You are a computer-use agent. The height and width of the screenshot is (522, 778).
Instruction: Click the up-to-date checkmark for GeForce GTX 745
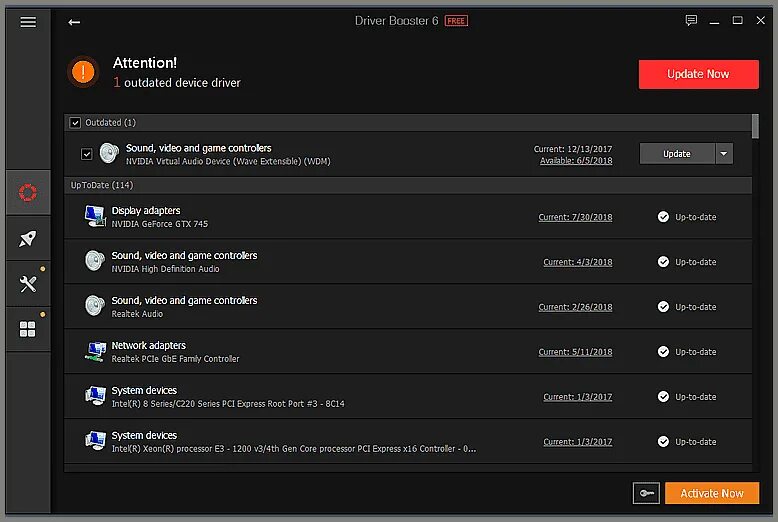point(663,217)
